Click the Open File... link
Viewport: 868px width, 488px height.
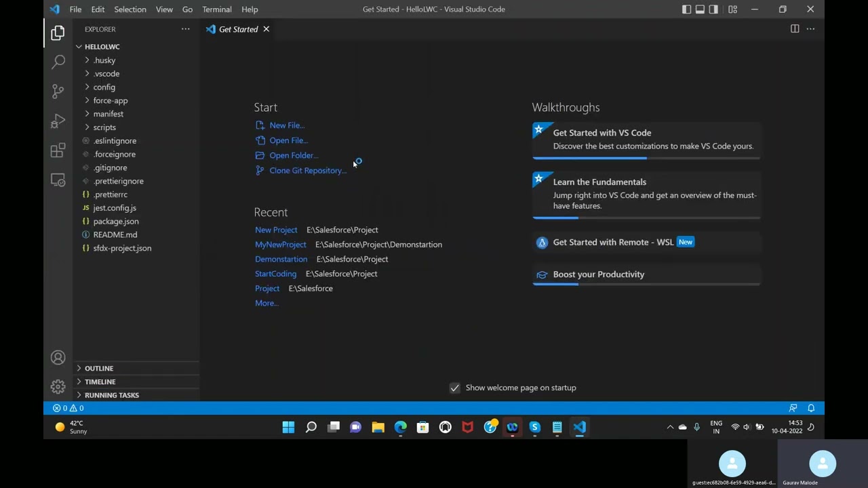288,140
